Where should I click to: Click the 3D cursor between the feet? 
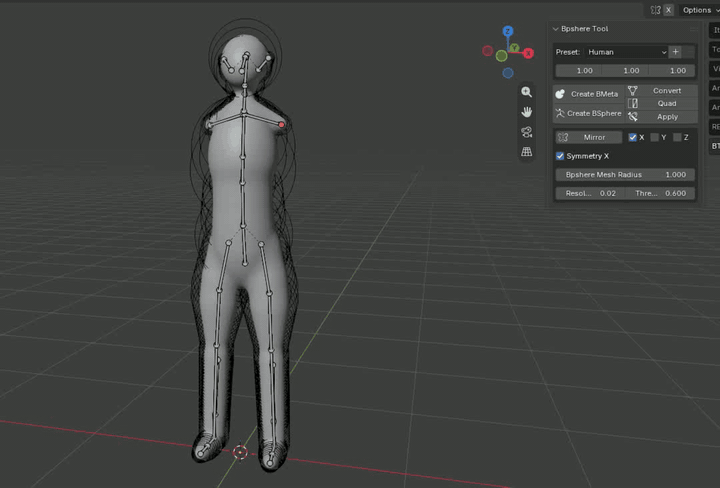pos(240,452)
